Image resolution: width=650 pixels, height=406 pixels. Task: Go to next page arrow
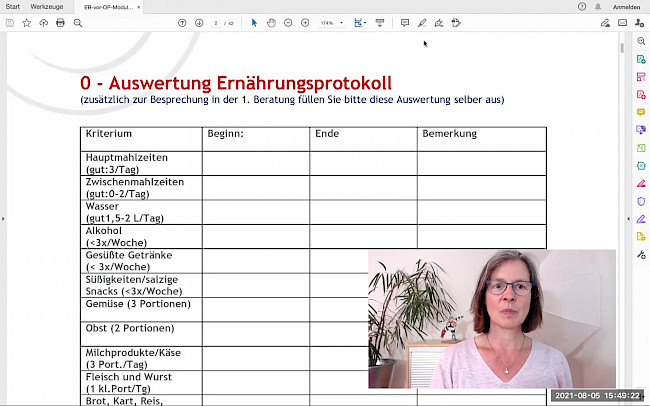199,23
